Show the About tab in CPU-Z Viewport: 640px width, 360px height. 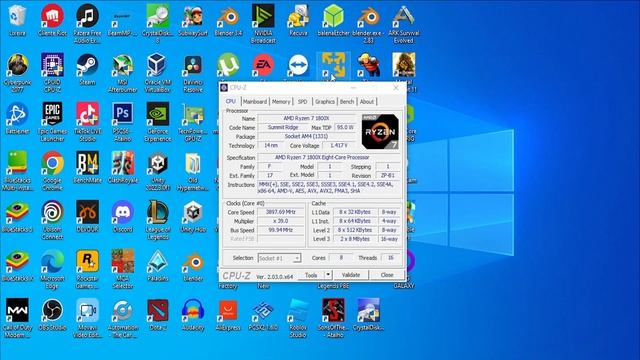tap(367, 102)
